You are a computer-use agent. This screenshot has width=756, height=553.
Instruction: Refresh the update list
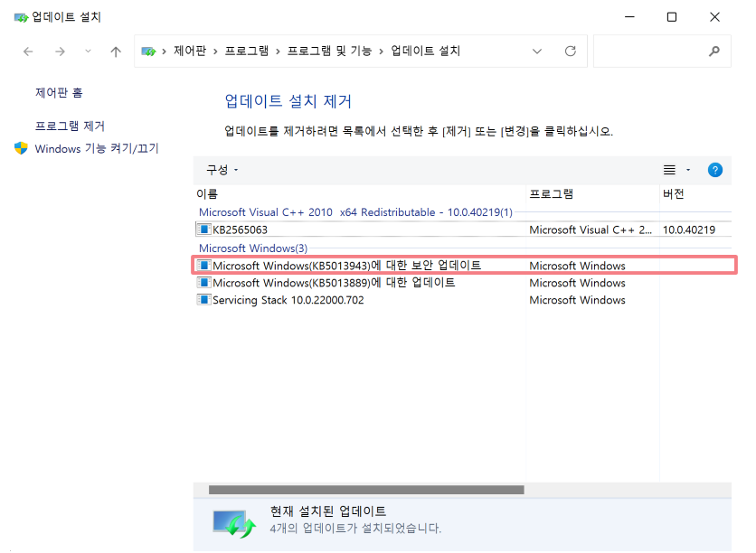[571, 52]
